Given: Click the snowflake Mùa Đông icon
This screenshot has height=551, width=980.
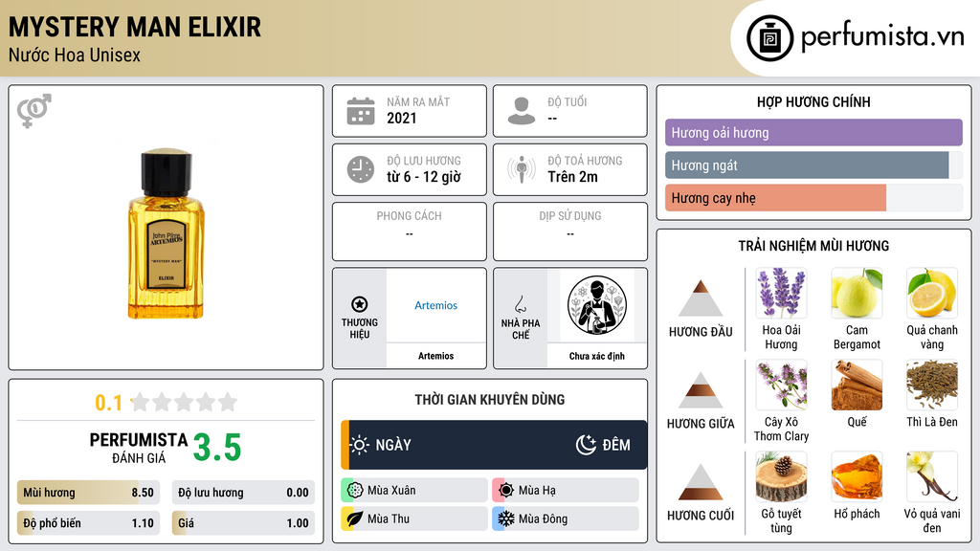Looking at the screenshot, I should (x=505, y=518).
